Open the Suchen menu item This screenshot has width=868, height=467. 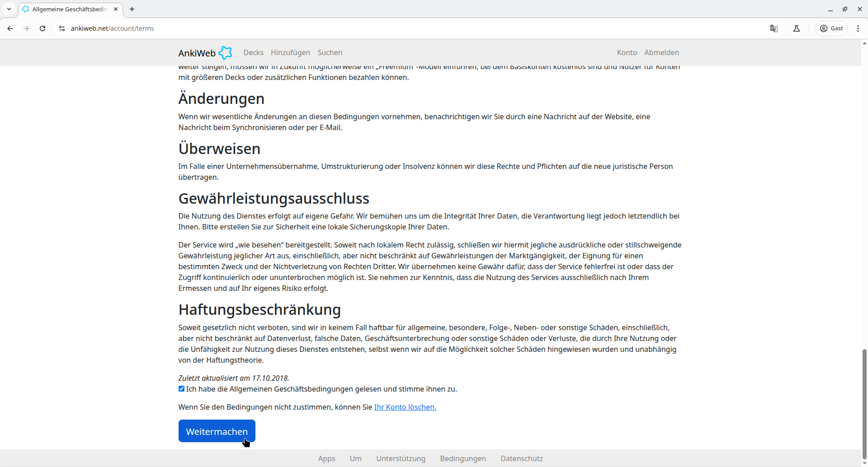[330, 53]
